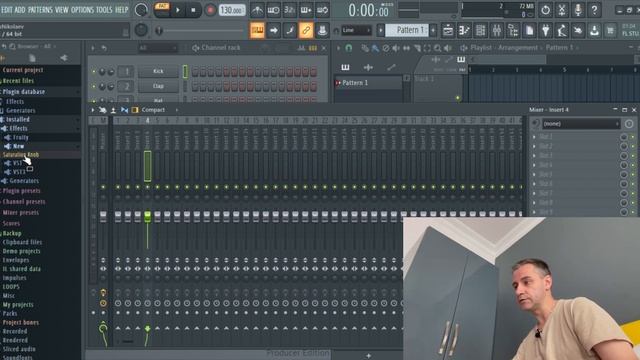Click the Kick channel button
The height and width of the screenshot is (360, 640).
click(158, 71)
